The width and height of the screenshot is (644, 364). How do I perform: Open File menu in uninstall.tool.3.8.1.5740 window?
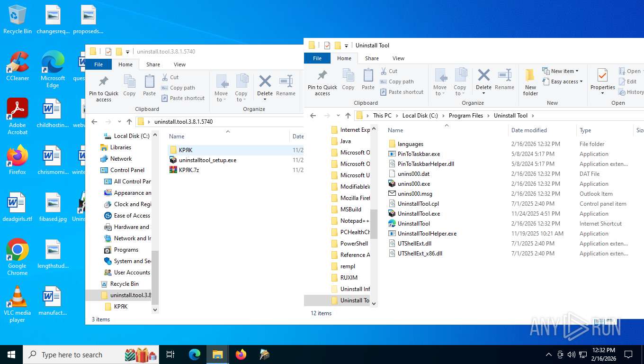(x=98, y=64)
